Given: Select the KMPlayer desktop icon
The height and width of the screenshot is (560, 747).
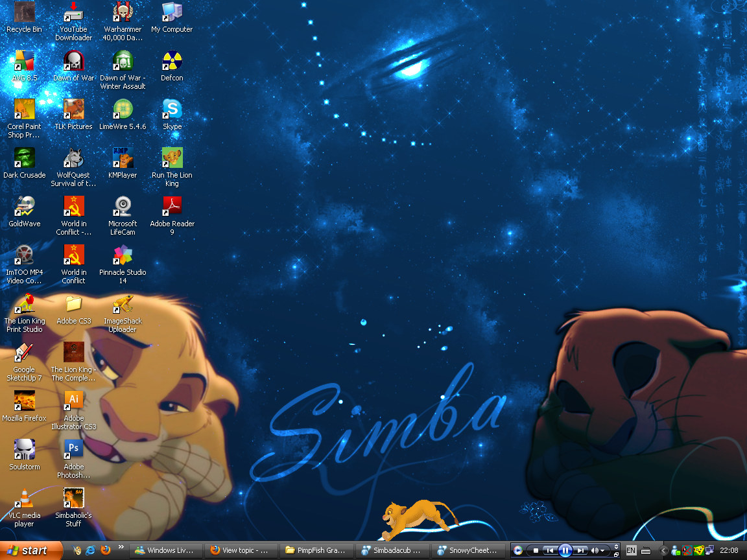Looking at the screenshot, I should [123, 159].
